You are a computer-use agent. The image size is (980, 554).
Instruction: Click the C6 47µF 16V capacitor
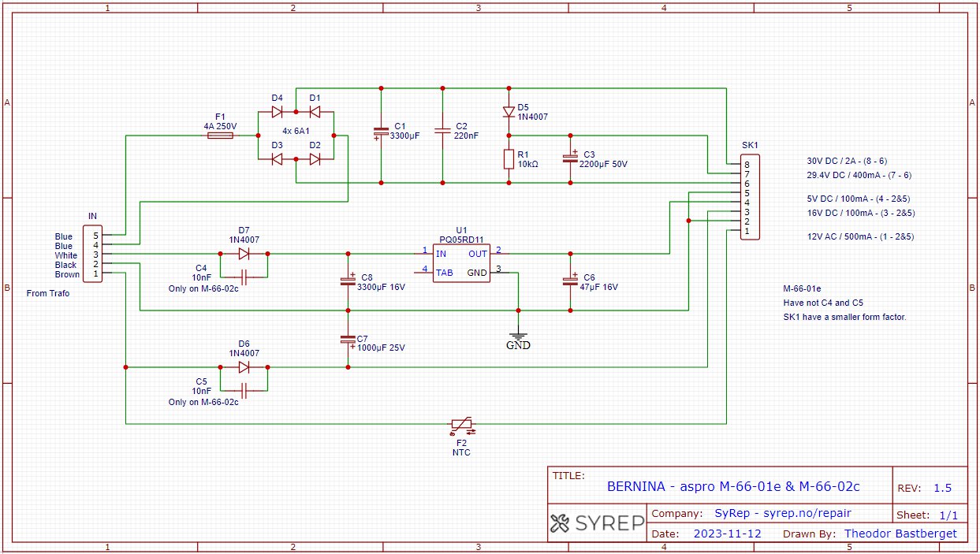pos(569,281)
